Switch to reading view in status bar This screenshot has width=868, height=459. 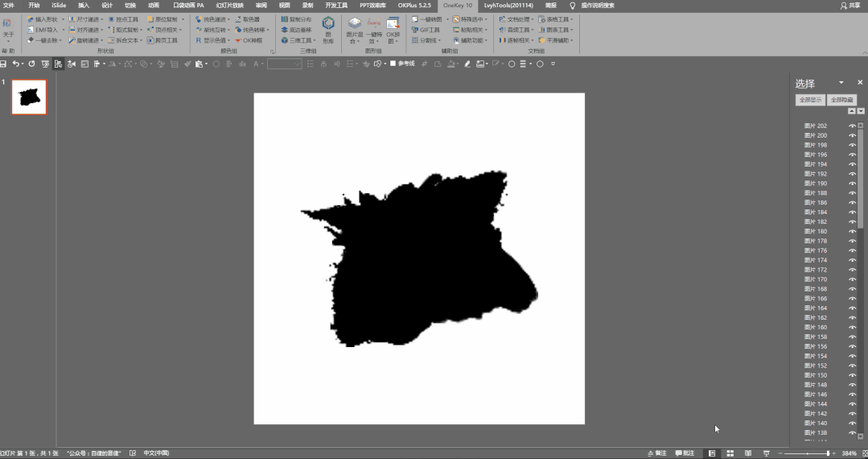(x=748, y=453)
